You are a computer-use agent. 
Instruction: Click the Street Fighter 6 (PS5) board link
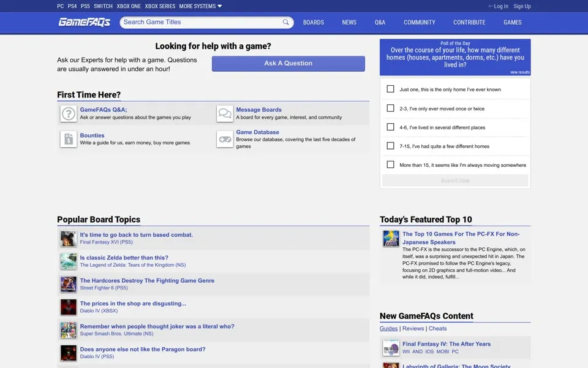(x=104, y=288)
